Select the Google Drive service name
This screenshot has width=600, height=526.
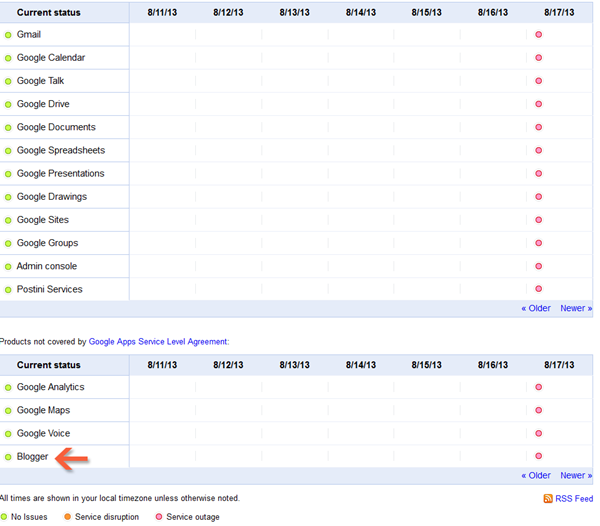click(43, 104)
